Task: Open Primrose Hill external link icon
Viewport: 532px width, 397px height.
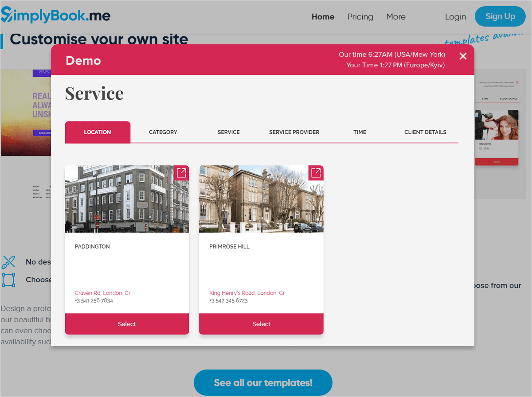Action: pyautogui.click(x=316, y=173)
